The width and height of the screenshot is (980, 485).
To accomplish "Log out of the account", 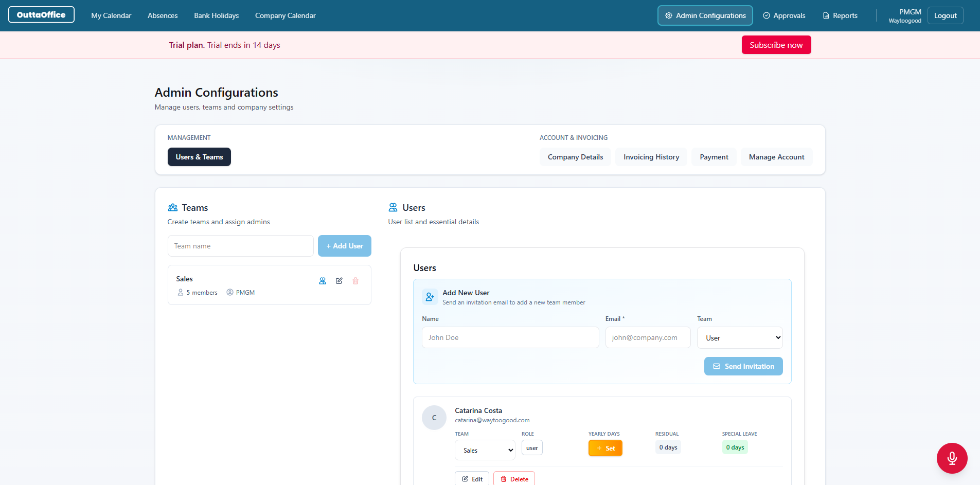I will click(946, 15).
